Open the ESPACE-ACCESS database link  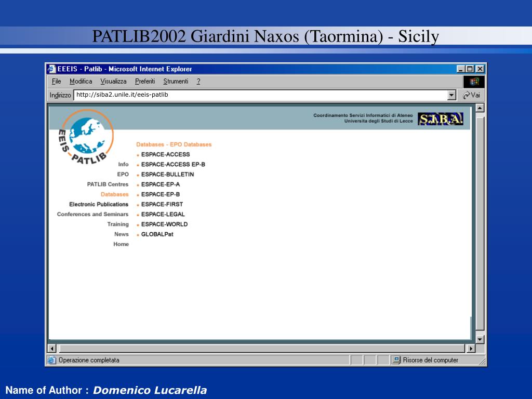[x=166, y=154]
